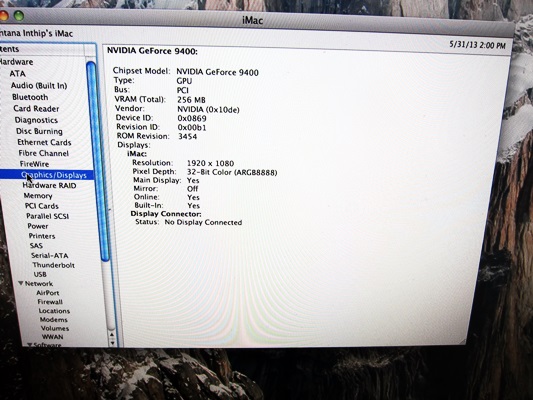Select AirPort under Network

tap(48, 293)
